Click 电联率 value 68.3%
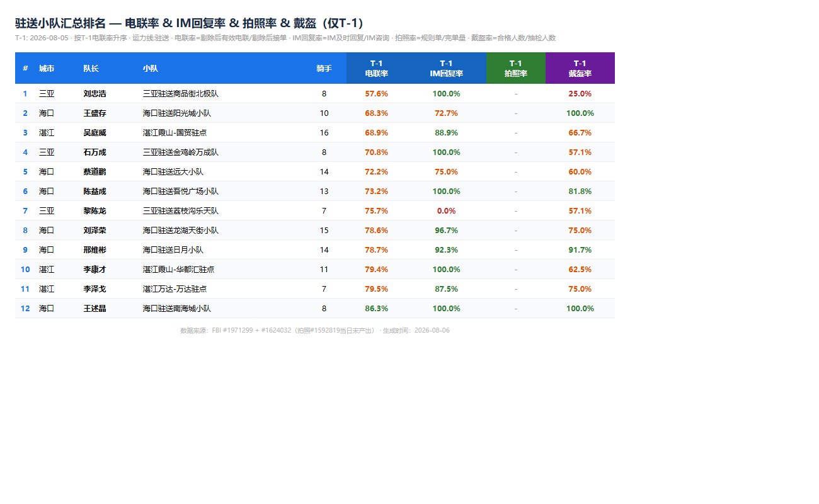The width and height of the screenshot is (819, 504). coord(377,113)
